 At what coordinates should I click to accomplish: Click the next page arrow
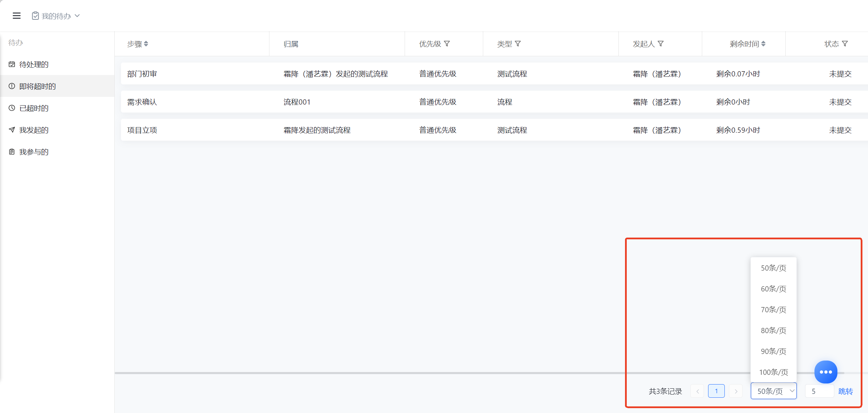point(736,391)
